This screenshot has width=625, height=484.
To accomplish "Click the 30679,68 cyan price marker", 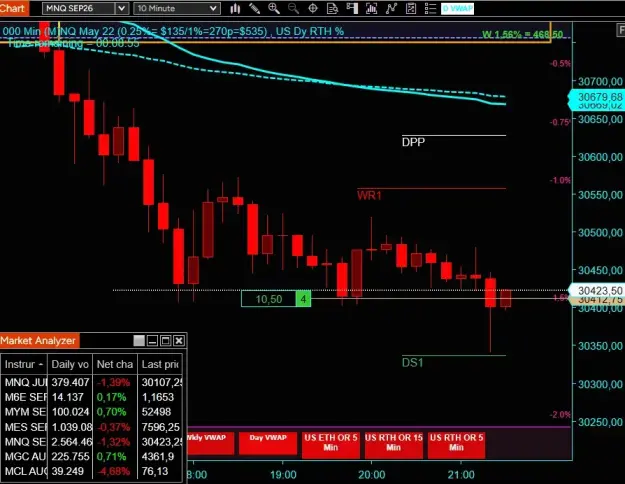I will tap(597, 96).
